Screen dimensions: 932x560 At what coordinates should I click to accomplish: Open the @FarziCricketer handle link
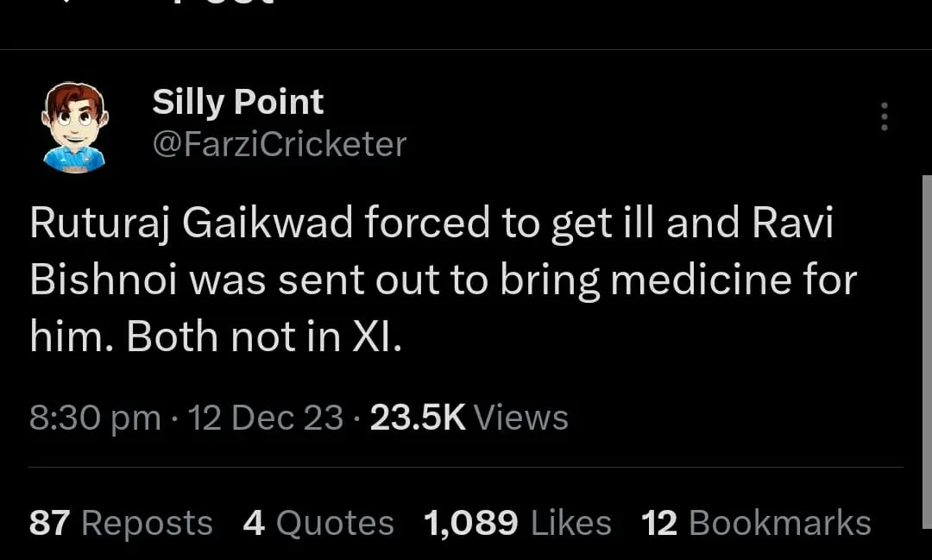[279, 144]
